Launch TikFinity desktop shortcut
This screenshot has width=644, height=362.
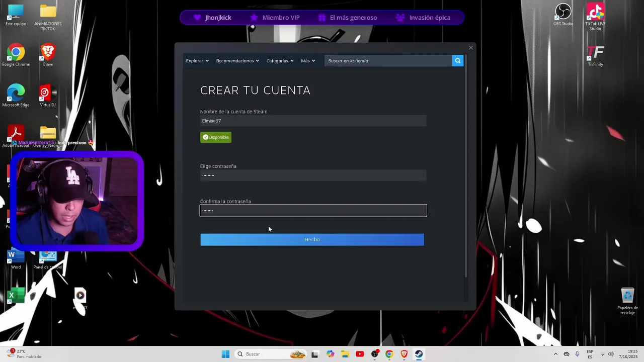tap(595, 55)
